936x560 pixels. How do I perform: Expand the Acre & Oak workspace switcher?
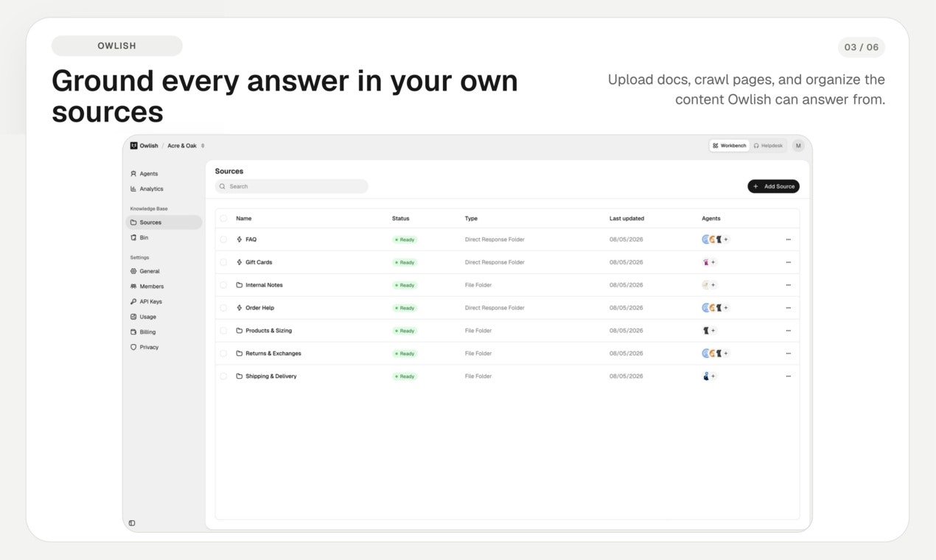click(186, 146)
